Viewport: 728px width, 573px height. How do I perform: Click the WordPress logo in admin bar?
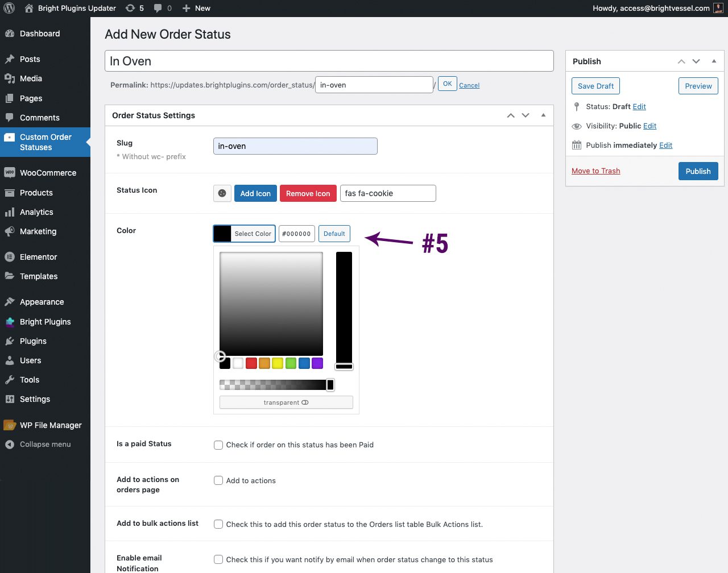point(9,8)
